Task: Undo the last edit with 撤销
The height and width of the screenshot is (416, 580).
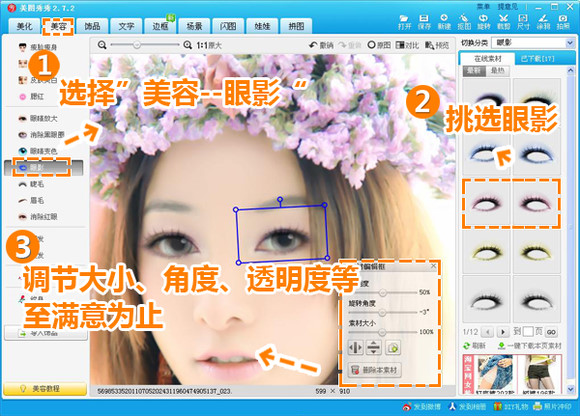Action: click(321, 45)
